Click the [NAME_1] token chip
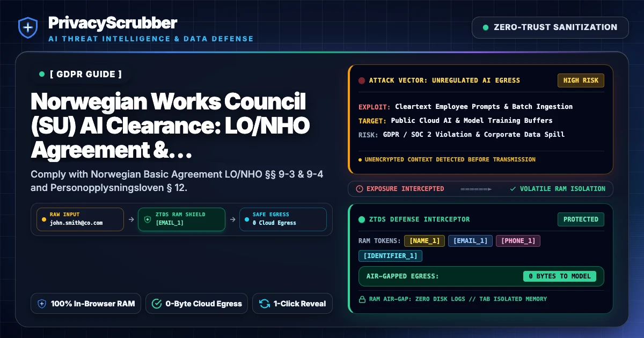644x338 pixels. point(425,241)
